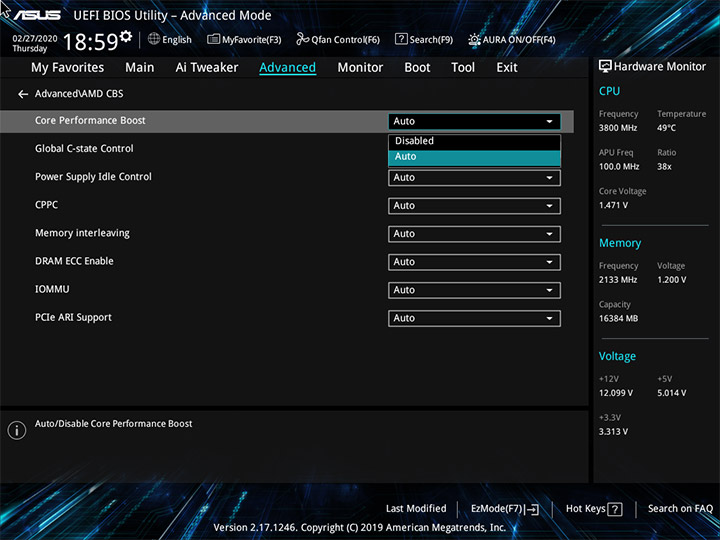Select the IOMMU setting label

(x=52, y=289)
